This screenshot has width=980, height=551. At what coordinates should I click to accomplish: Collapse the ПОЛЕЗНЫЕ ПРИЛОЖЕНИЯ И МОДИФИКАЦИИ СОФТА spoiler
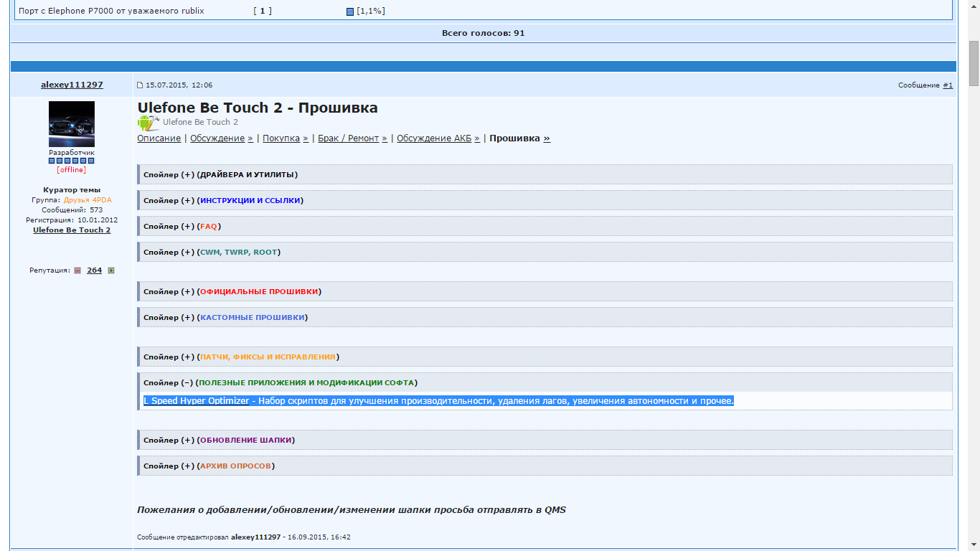pyautogui.click(x=545, y=382)
